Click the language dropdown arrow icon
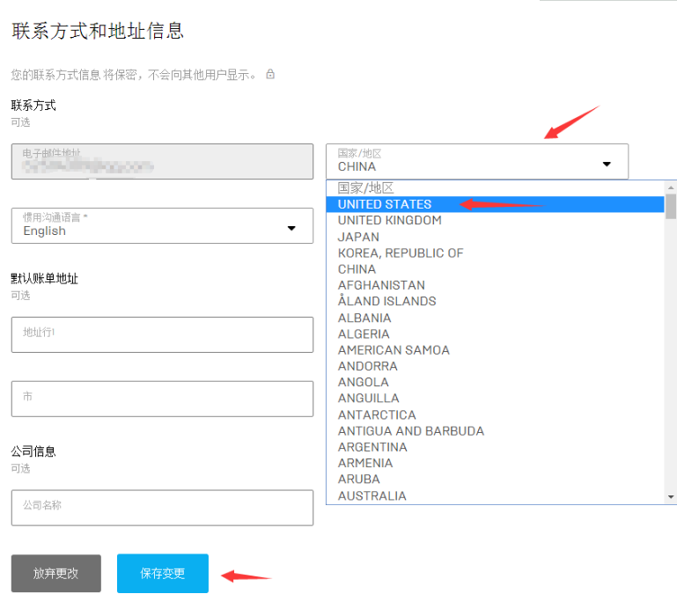The width and height of the screenshot is (677, 616). tap(291, 228)
